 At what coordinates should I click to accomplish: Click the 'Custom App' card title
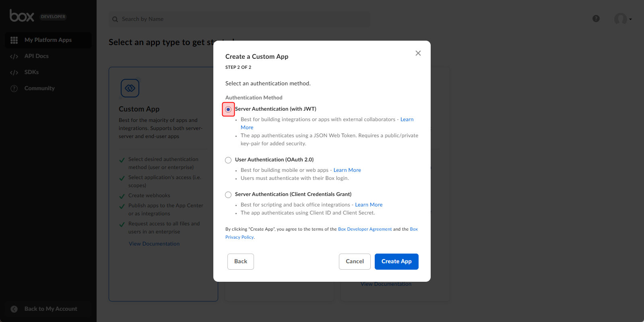coord(139,109)
